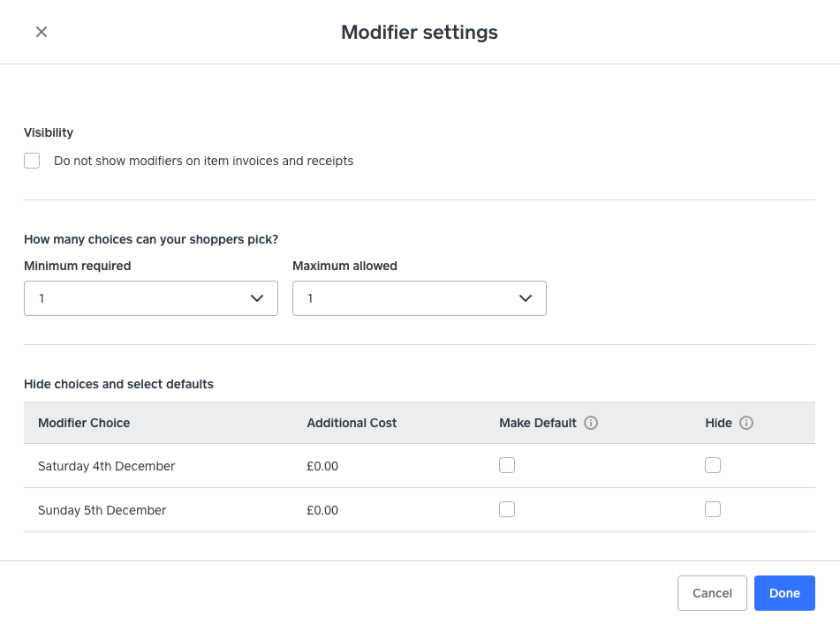Confirm settings with the Done button

click(783, 593)
